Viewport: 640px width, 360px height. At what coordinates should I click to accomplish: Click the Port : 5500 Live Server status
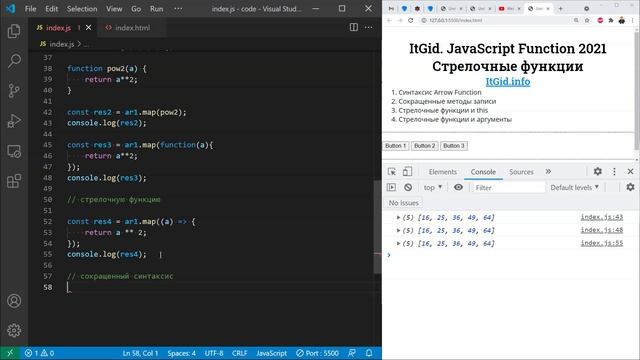317,353
